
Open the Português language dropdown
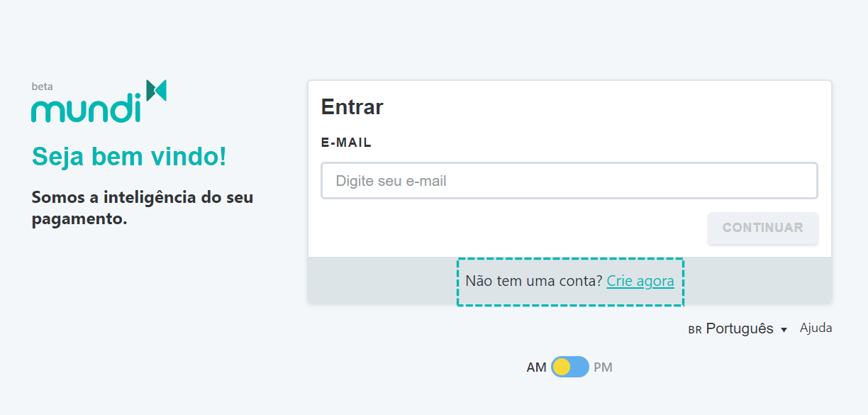point(738,329)
